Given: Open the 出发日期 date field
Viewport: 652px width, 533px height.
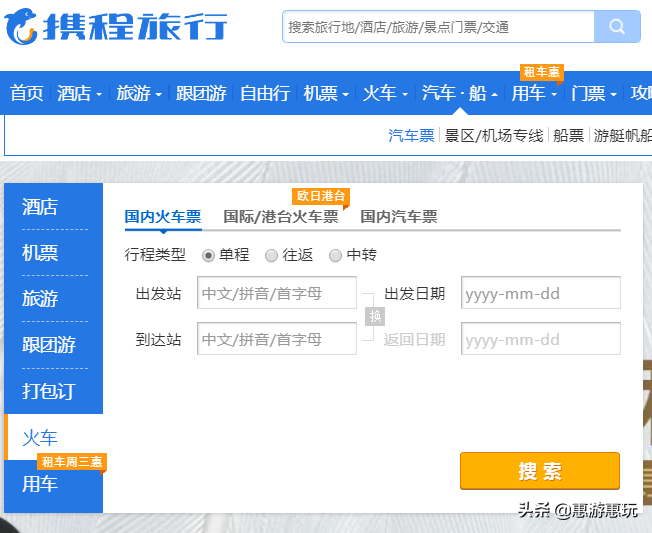Looking at the screenshot, I should click(541, 293).
